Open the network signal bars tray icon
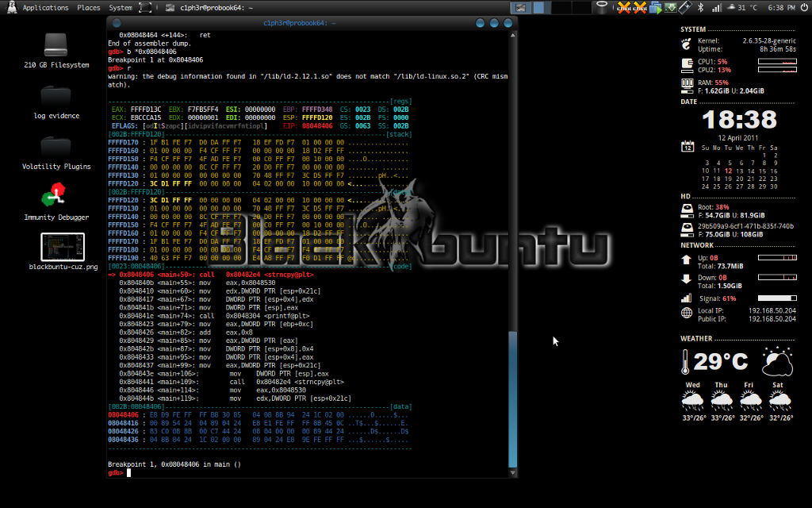812x508 pixels. (717, 8)
